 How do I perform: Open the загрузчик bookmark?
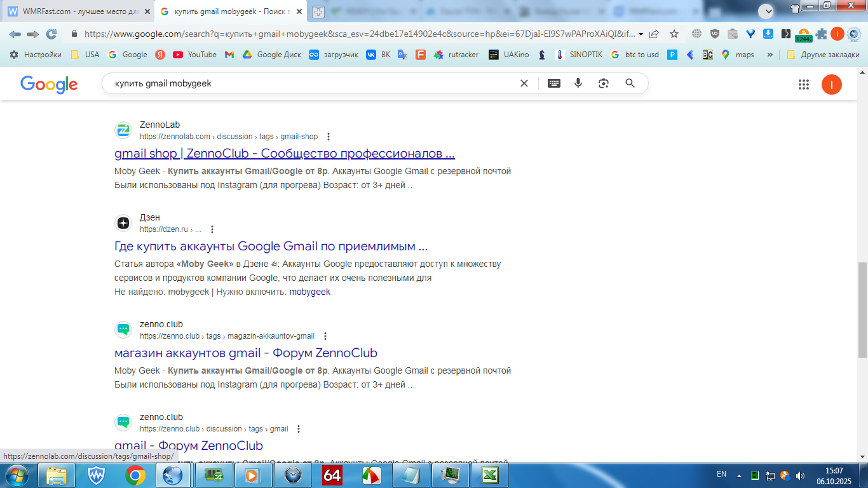(334, 55)
